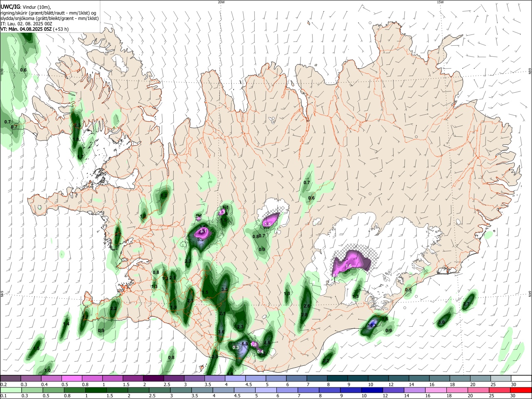This screenshot has height=399, width=532.
Task: Pick the bright pink 0.5 swatch on upper scale
Action: coord(71,378)
